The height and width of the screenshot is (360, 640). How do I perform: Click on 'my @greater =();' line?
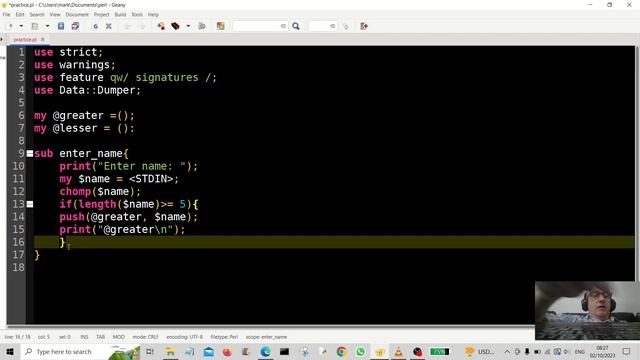tap(84, 116)
